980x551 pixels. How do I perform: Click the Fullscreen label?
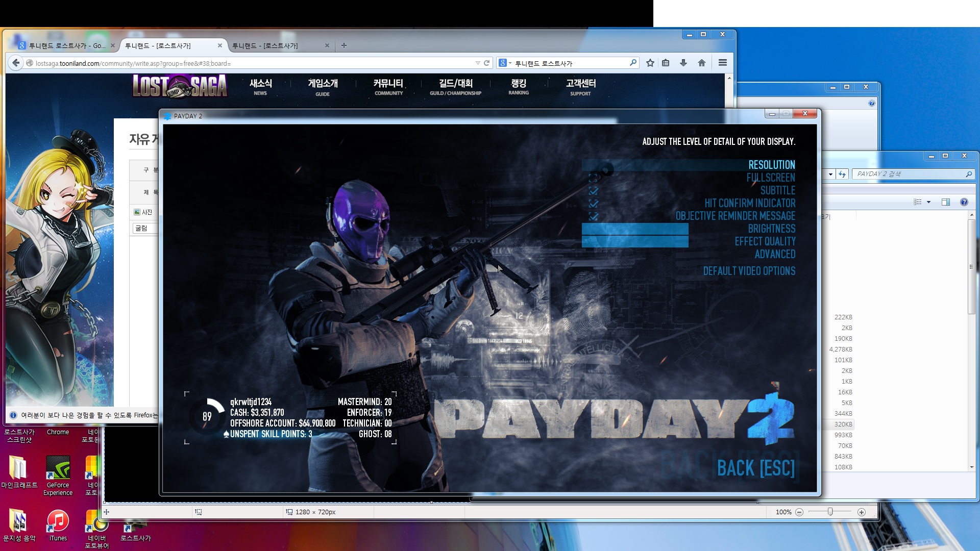(771, 178)
